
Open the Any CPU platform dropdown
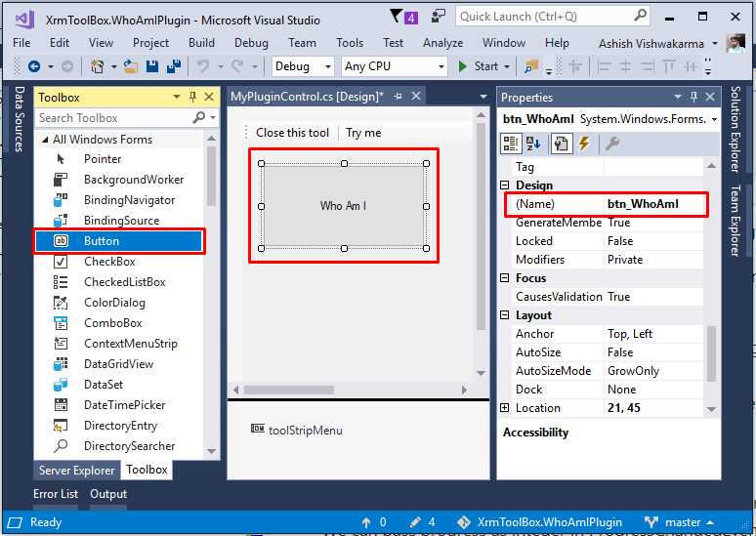pos(441,66)
